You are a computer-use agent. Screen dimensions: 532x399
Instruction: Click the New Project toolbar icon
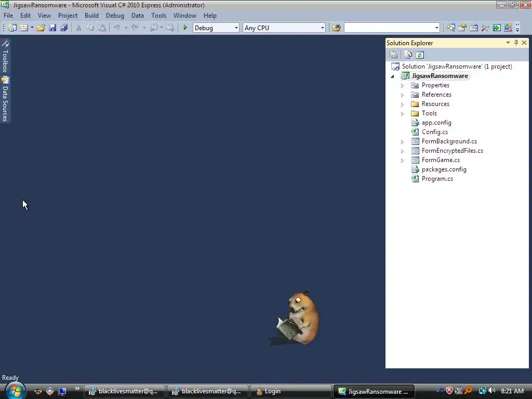point(12,28)
